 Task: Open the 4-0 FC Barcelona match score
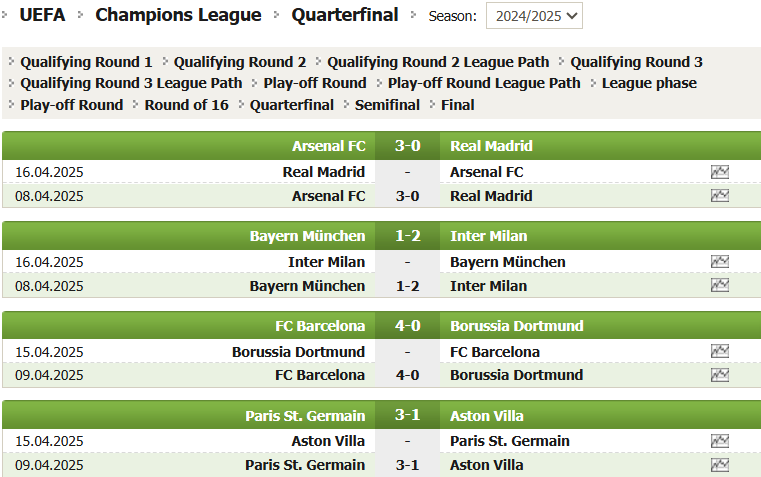(407, 375)
